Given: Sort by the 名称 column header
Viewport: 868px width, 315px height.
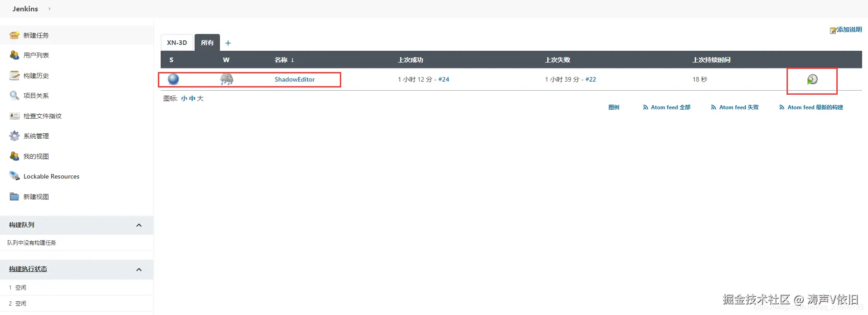Looking at the screenshot, I should [x=284, y=60].
